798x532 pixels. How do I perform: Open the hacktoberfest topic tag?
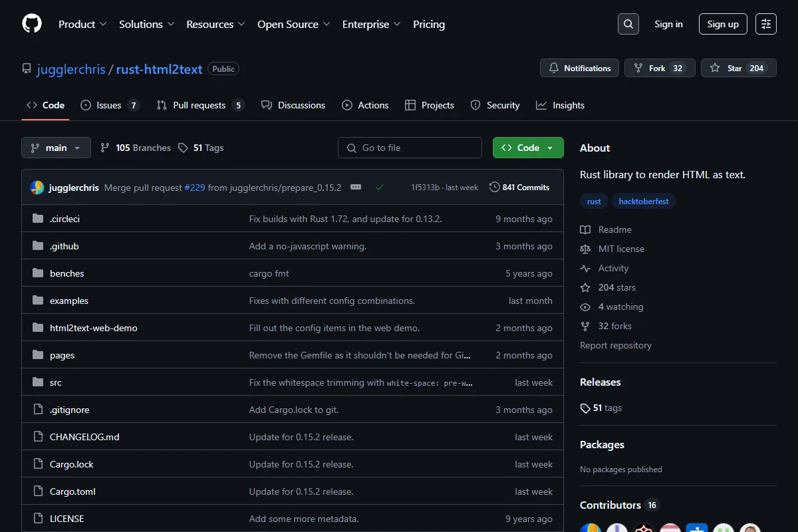coord(644,201)
